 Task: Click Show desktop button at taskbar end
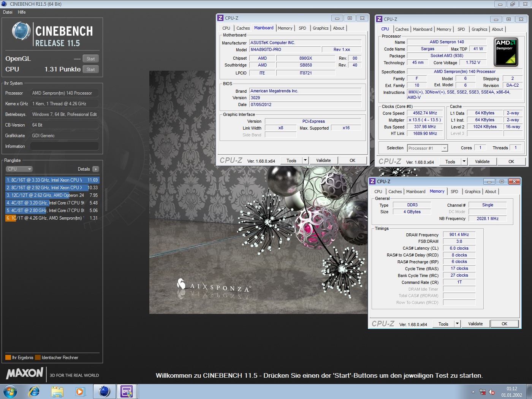pos(529,391)
